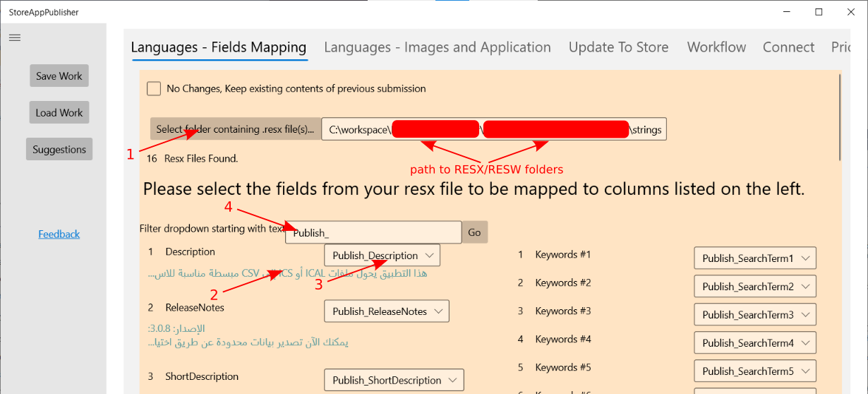
Task: Focus the filter text field containing Publish_
Action: pos(373,232)
